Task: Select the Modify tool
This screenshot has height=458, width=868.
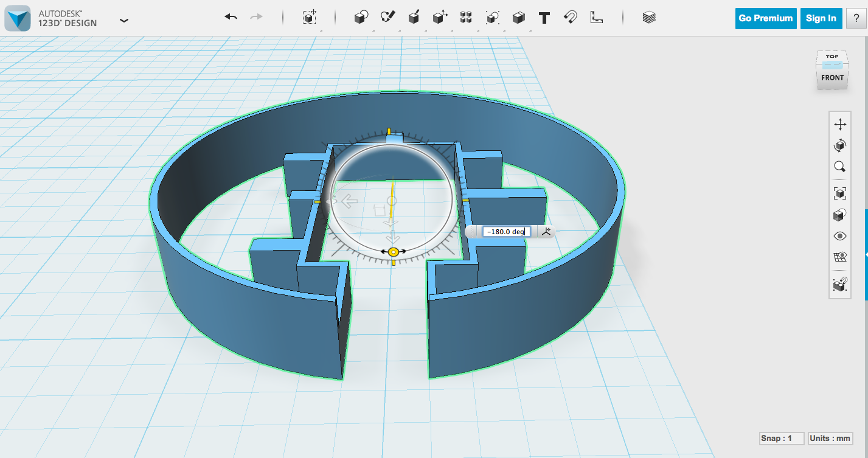Action: [440, 18]
